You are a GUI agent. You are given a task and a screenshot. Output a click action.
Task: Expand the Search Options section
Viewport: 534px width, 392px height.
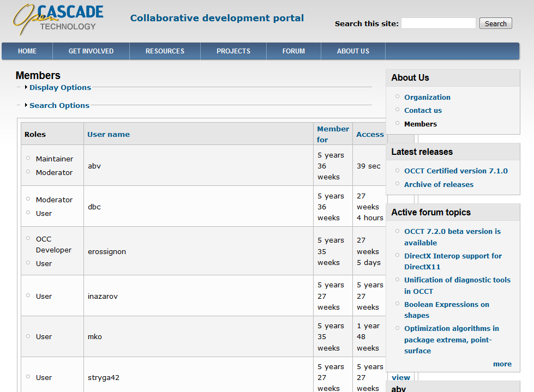(59, 105)
